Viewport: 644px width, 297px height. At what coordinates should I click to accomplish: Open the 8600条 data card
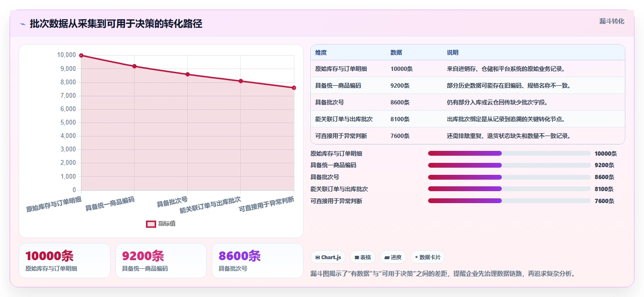tap(258, 261)
